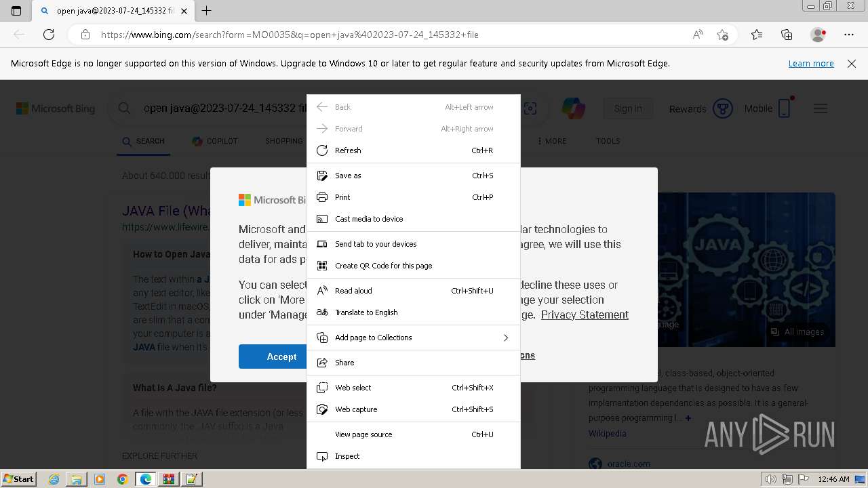Screen dimensions: 868x488
Task: Open Collections toolbar icon
Action: [x=787, y=35]
